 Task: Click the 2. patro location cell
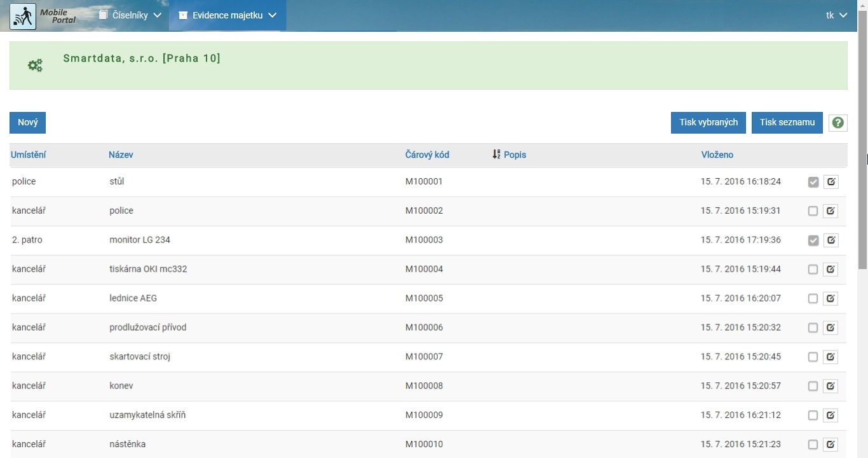coord(27,240)
